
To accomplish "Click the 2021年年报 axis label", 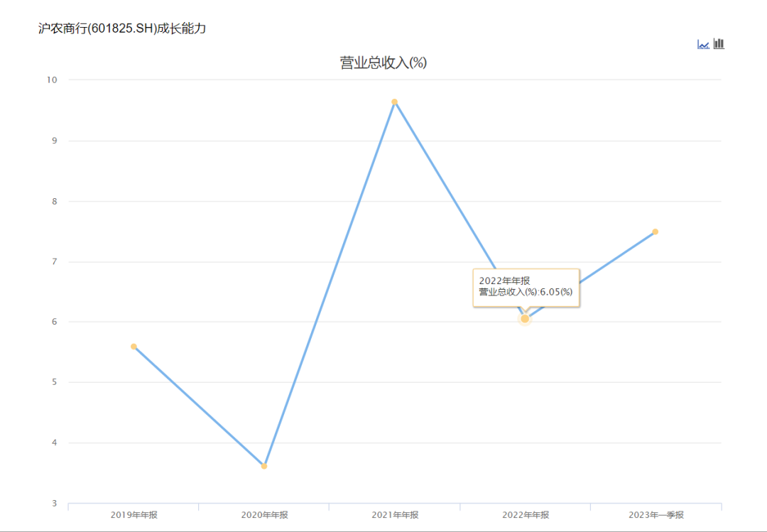I will (x=396, y=515).
